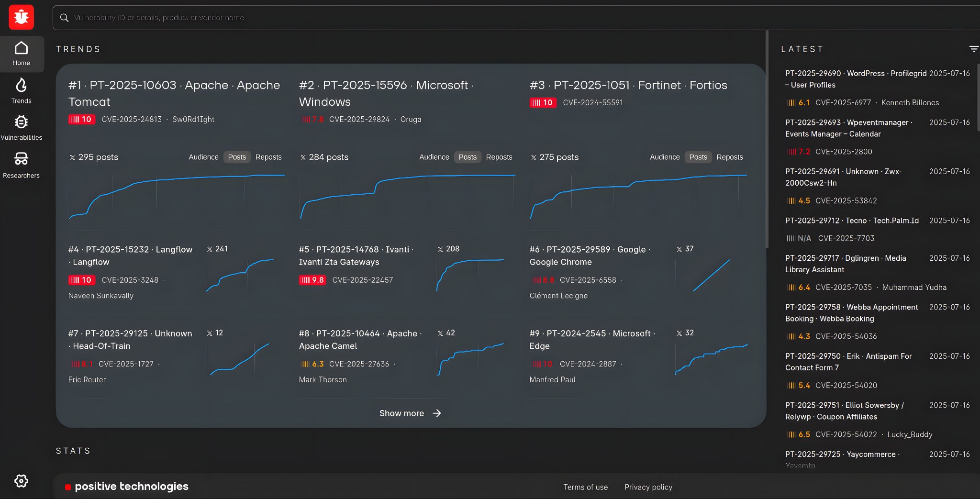The width and height of the screenshot is (980, 499).
Task: Click positive technologies footer logo
Action: (x=127, y=487)
